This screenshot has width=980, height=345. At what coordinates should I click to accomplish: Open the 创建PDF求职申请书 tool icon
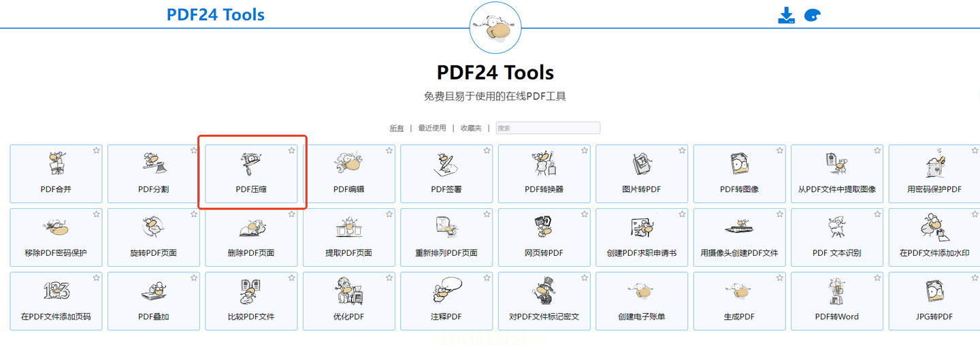(x=642, y=228)
